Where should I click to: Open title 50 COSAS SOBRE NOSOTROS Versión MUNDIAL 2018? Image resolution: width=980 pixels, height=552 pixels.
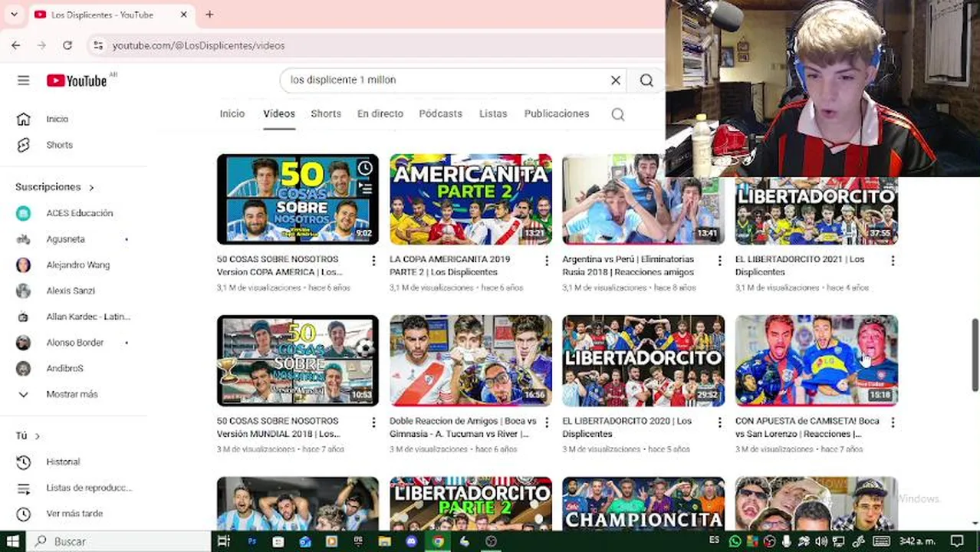[x=280, y=427]
